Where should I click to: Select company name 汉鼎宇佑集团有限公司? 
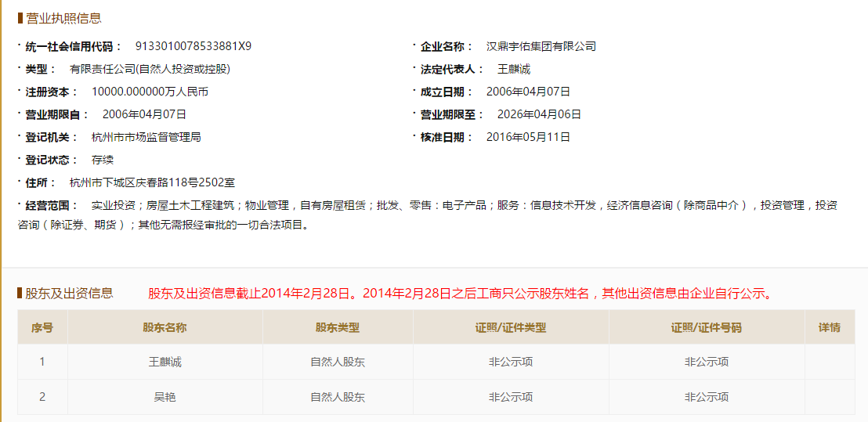[541, 46]
